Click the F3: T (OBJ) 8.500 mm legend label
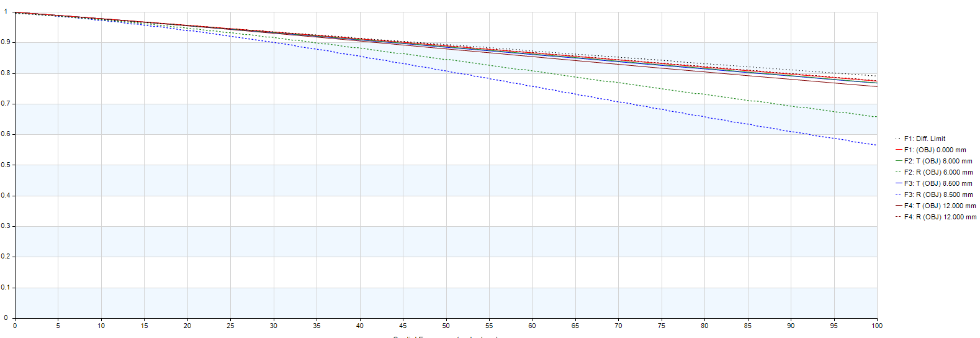The height and width of the screenshot is (338, 980). click(938, 183)
